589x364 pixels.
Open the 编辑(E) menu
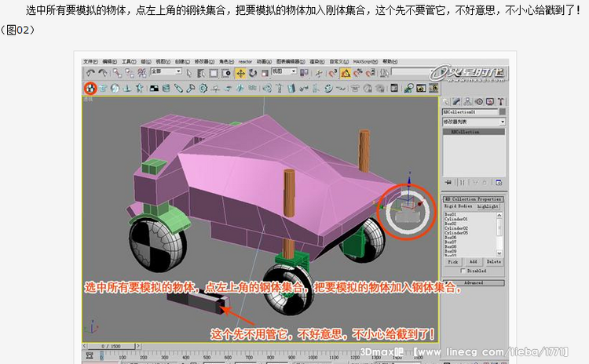[110, 61]
